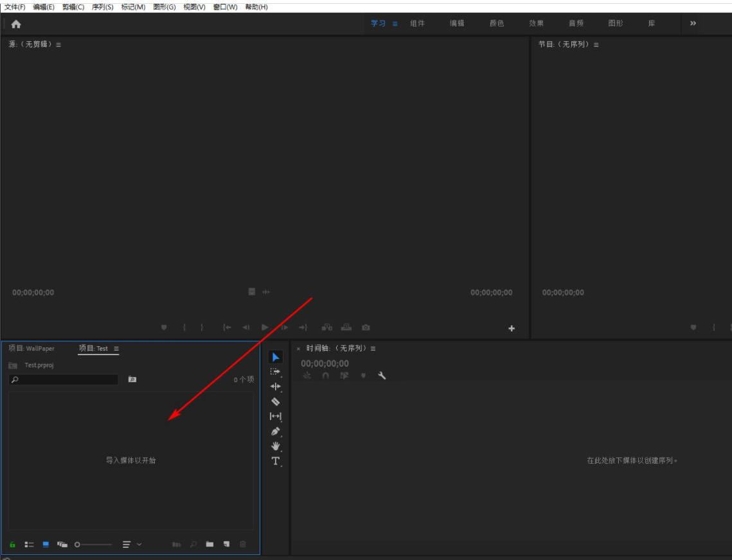732x560 pixels.
Task: Toggle Snap magnet in timeline
Action: coord(325,376)
